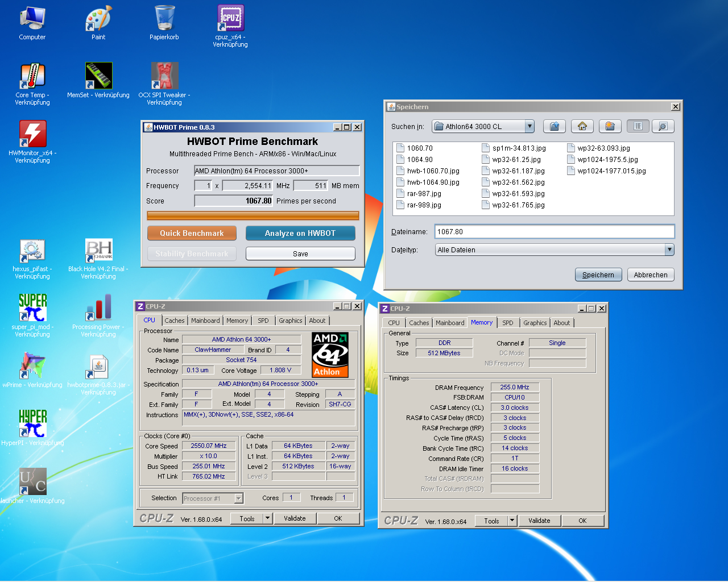The height and width of the screenshot is (582, 728).
Task: Launch the HyperPI shortcut
Action: [x=32, y=428]
